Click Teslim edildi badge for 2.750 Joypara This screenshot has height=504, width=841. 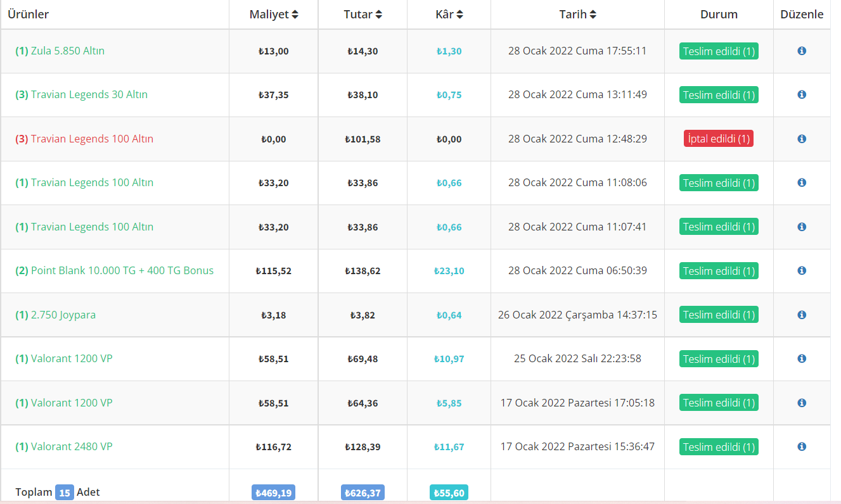(719, 315)
